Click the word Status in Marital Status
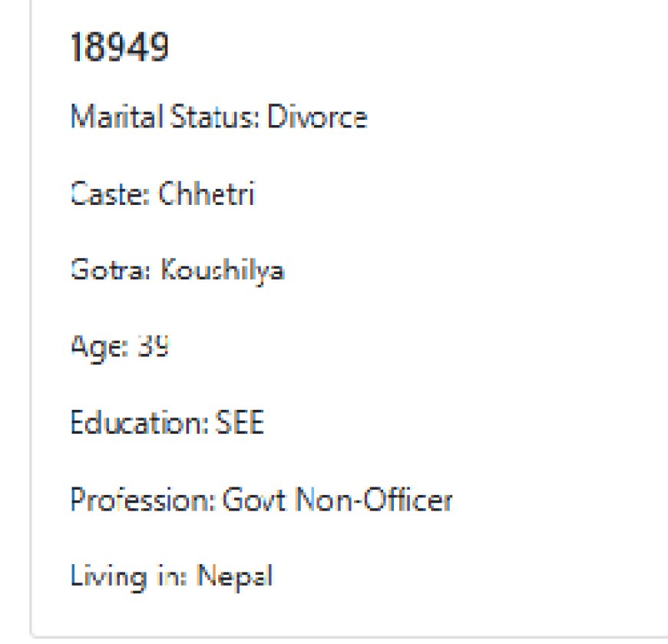Viewport: 668px width, 644px height. pos(215,116)
